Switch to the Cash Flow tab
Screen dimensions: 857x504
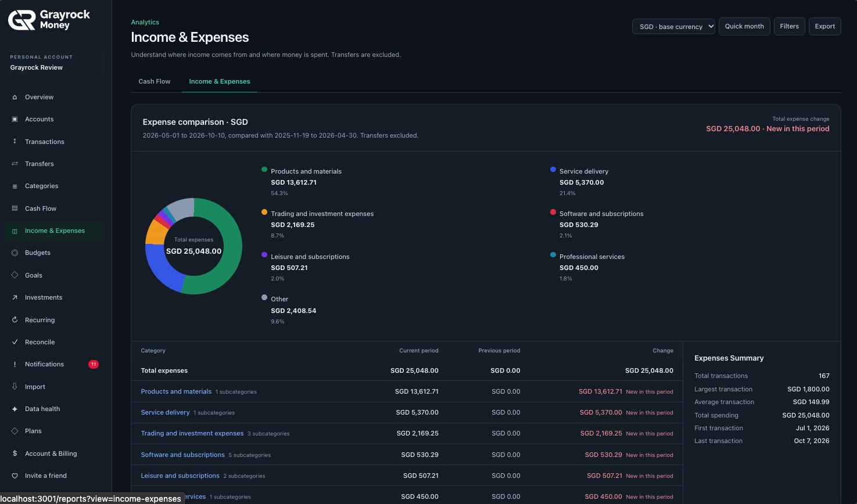tap(155, 81)
